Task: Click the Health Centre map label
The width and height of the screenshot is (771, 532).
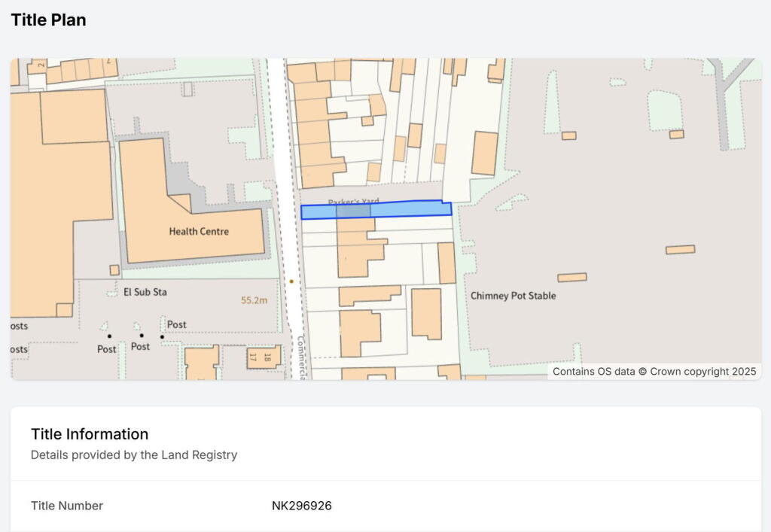Action: (199, 232)
